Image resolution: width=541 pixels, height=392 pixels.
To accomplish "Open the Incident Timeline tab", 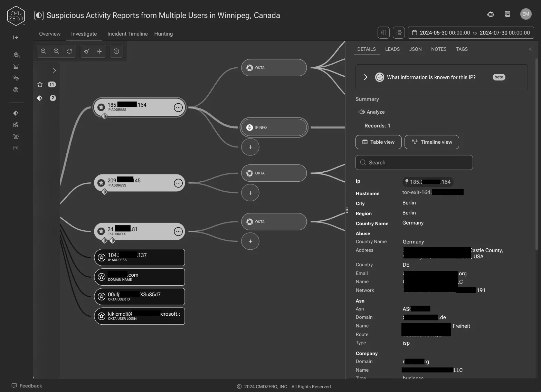I will click(x=127, y=34).
